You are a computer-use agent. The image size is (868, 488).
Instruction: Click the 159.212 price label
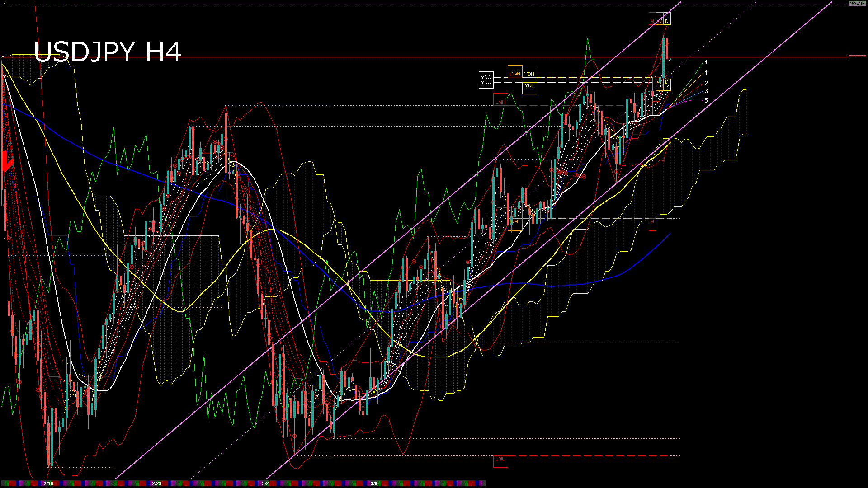(x=857, y=3)
